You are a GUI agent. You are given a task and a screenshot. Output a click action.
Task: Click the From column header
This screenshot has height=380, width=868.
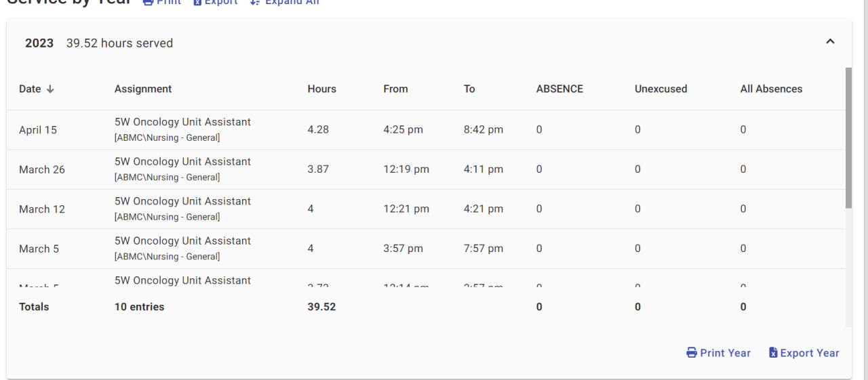click(x=395, y=89)
